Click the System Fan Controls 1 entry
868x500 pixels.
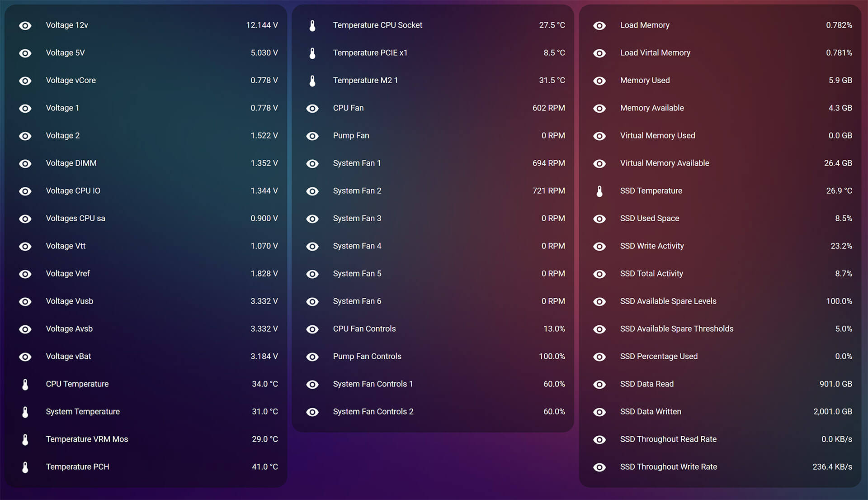coord(373,384)
